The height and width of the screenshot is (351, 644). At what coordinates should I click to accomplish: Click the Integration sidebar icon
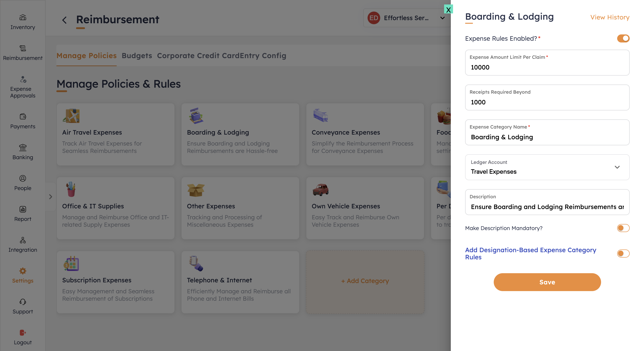point(23,240)
